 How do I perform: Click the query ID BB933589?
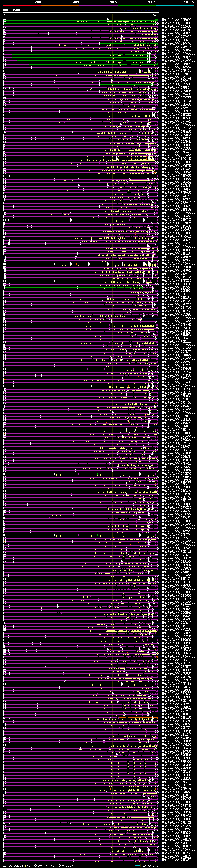tap(11, 10)
